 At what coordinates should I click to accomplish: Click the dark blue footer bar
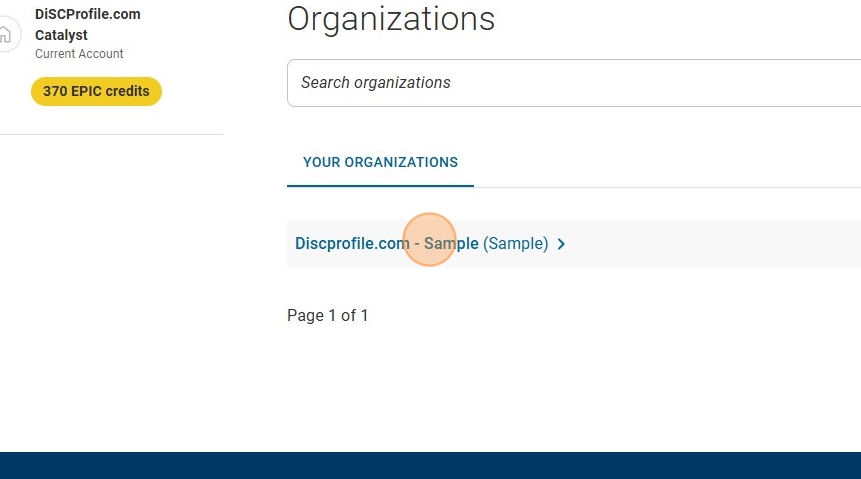pyautogui.click(x=430, y=465)
